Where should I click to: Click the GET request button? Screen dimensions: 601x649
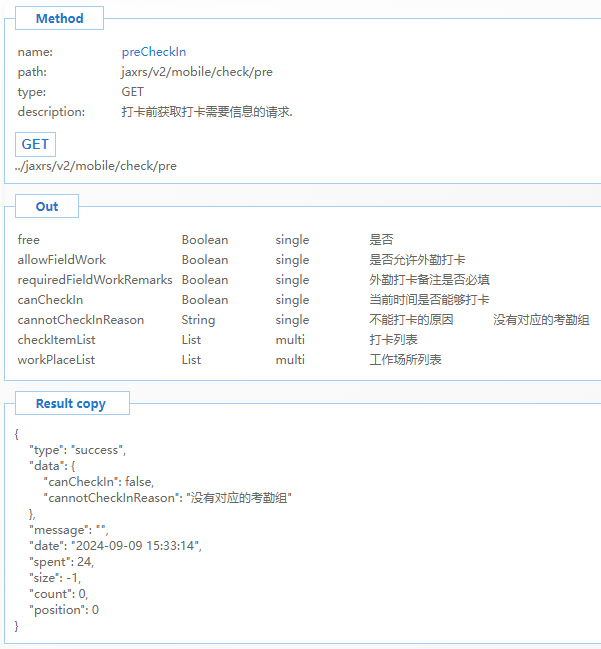click(35, 144)
